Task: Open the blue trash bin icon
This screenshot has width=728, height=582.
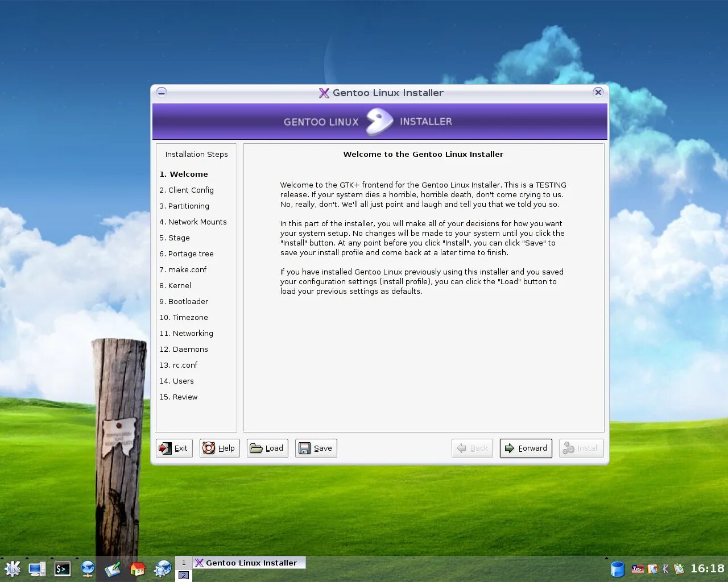Action: (x=618, y=569)
